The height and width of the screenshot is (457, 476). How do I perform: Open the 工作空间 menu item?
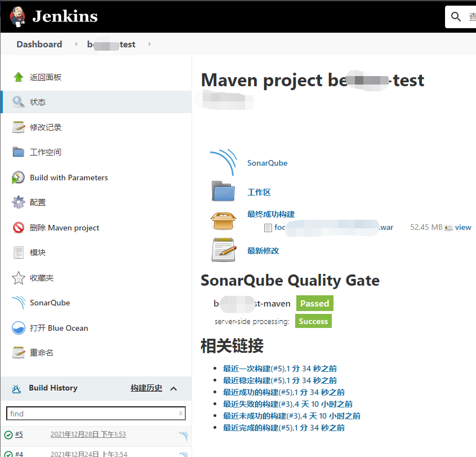[46, 152]
